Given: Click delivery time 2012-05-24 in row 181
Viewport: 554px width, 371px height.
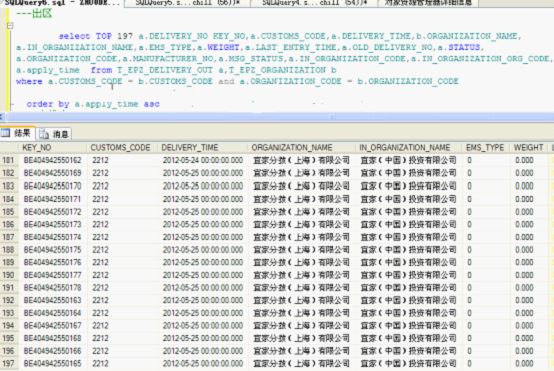Looking at the screenshot, I should tap(202, 160).
